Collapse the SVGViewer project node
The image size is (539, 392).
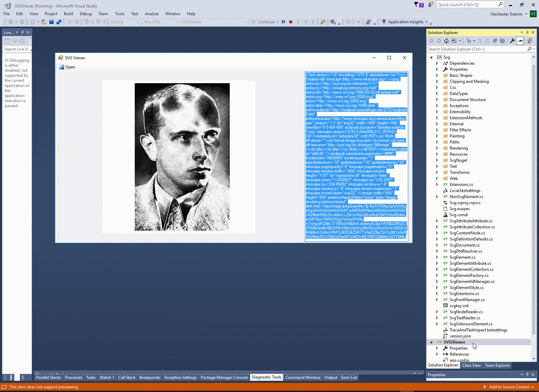click(x=431, y=342)
